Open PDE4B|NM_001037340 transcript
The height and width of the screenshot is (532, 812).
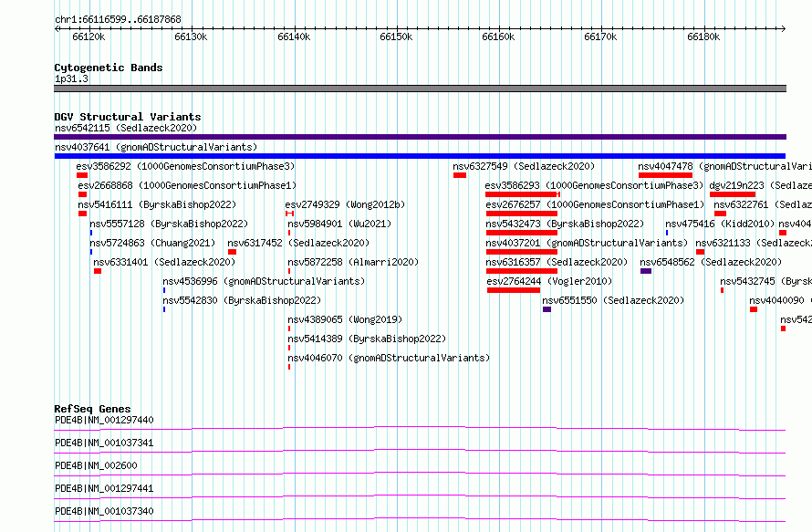coord(104,511)
